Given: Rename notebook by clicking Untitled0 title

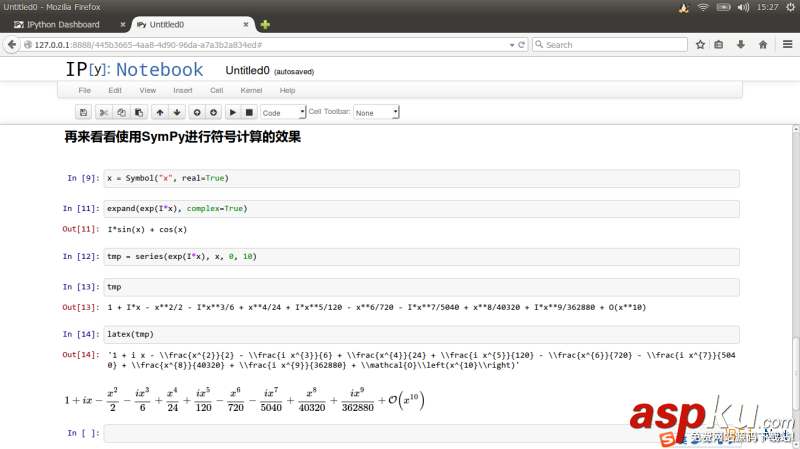Looking at the screenshot, I should pyautogui.click(x=247, y=70).
